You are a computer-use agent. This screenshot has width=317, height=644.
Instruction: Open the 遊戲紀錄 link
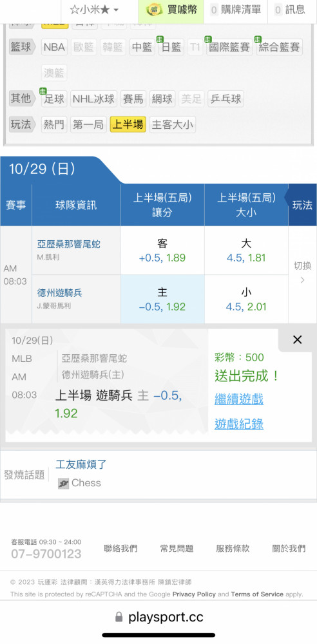pyautogui.click(x=239, y=424)
